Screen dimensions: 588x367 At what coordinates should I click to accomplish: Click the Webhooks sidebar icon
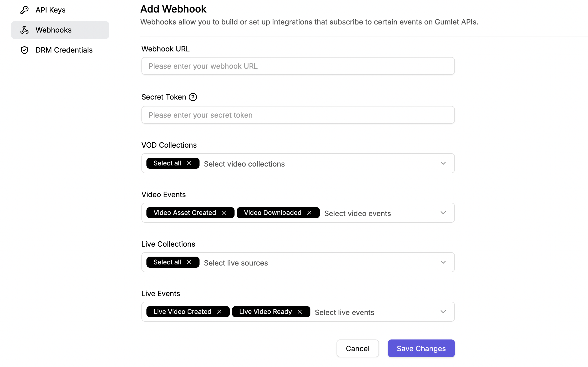(x=24, y=30)
